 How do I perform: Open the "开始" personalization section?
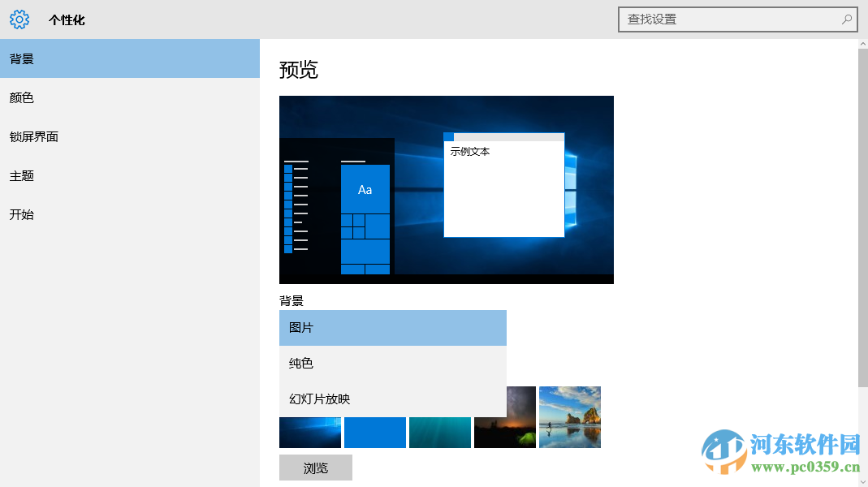(x=21, y=214)
